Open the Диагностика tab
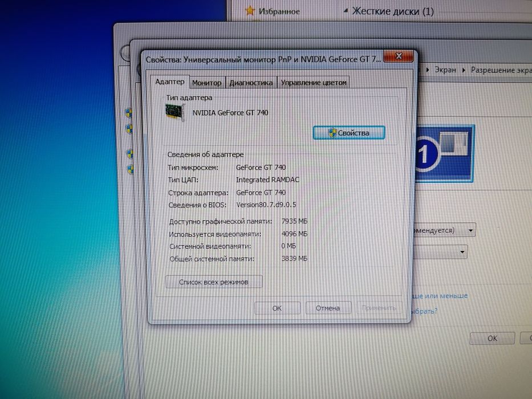The width and height of the screenshot is (532, 399). coord(251,83)
